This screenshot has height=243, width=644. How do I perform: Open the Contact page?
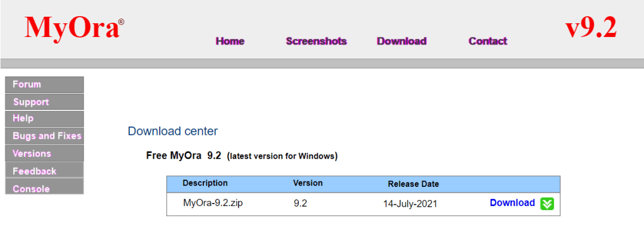click(488, 41)
